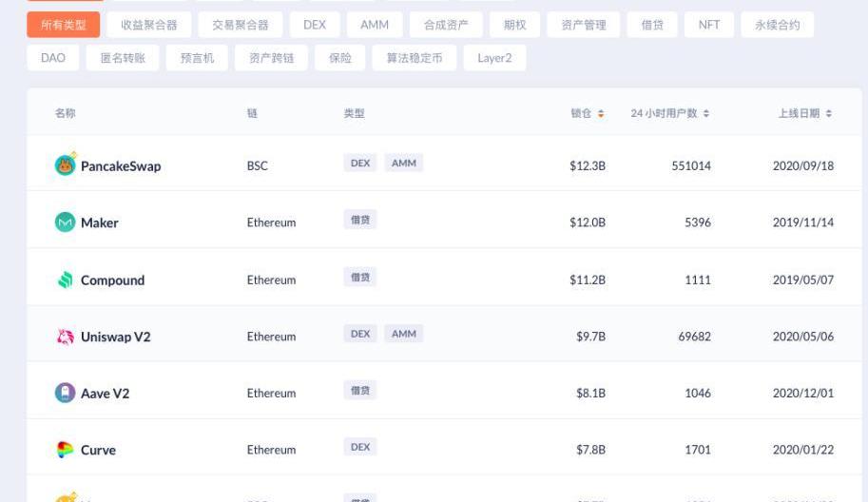The height and width of the screenshot is (502, 868).
Task: Sort by 上线日期 column
Action: (804, 113)
